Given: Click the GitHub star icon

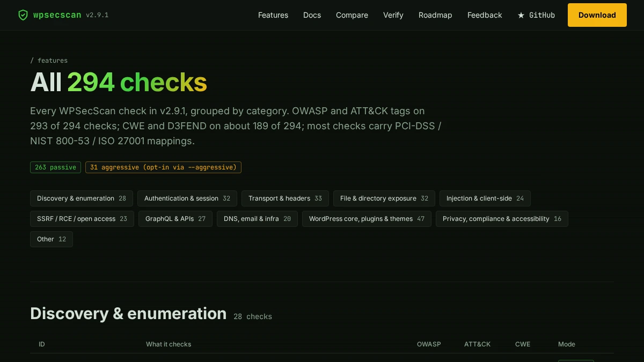Looking at the screenshot, I should (521, 16).
